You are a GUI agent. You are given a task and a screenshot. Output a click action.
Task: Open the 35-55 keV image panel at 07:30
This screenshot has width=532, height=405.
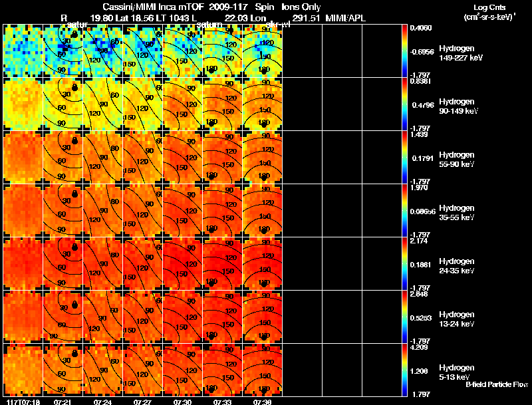pos(182,211)
